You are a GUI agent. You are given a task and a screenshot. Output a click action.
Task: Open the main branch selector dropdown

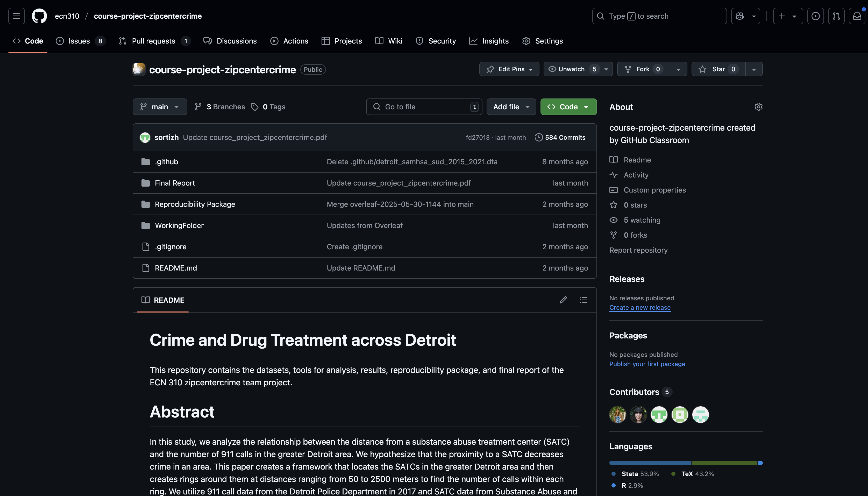pyautogui.click(x=160, y=107)
